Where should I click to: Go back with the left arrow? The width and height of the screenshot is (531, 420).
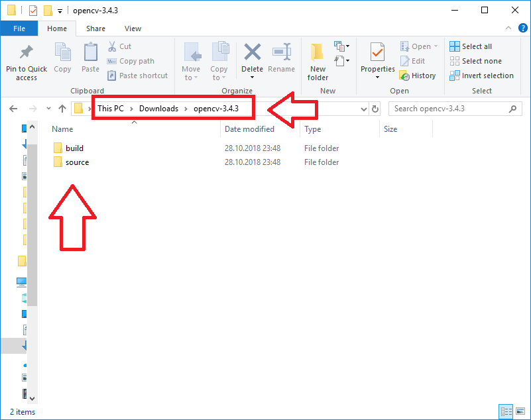[x=13, y=109]
